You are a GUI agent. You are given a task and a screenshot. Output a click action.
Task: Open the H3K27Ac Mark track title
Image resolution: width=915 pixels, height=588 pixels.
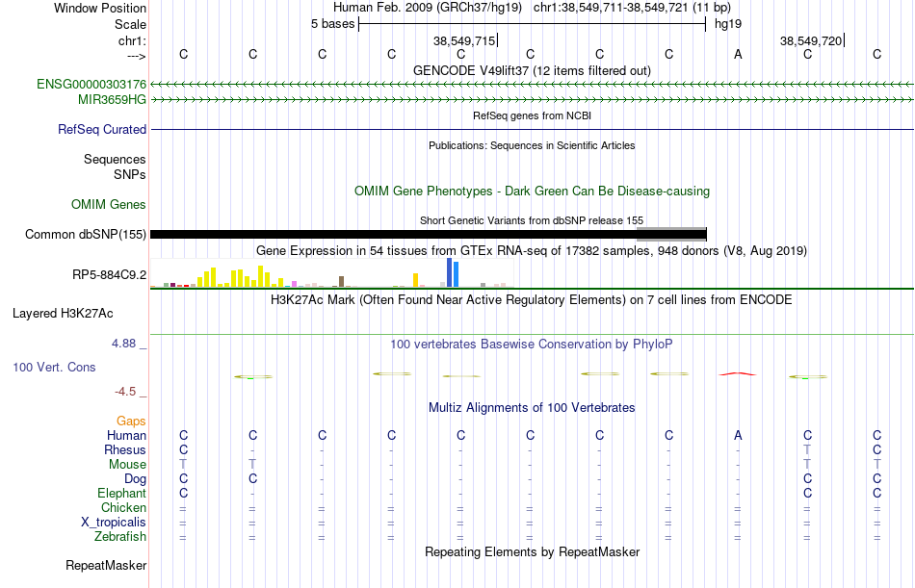[532, 300]
